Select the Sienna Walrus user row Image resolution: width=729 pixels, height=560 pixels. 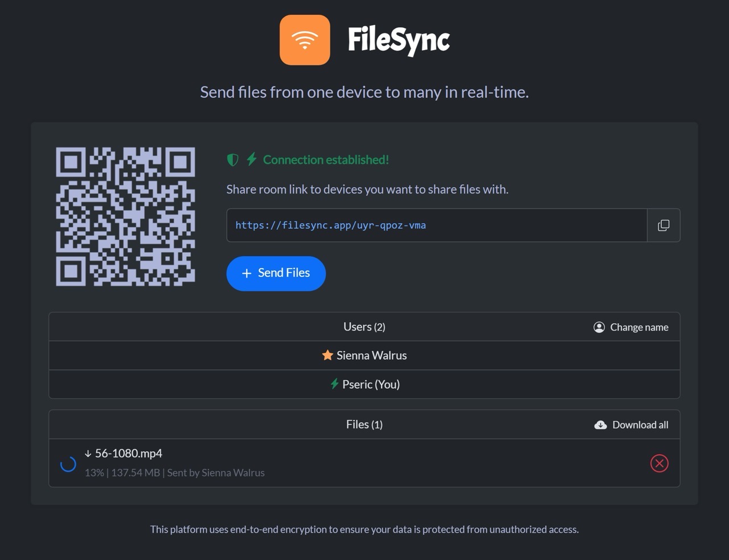point(364,356)
